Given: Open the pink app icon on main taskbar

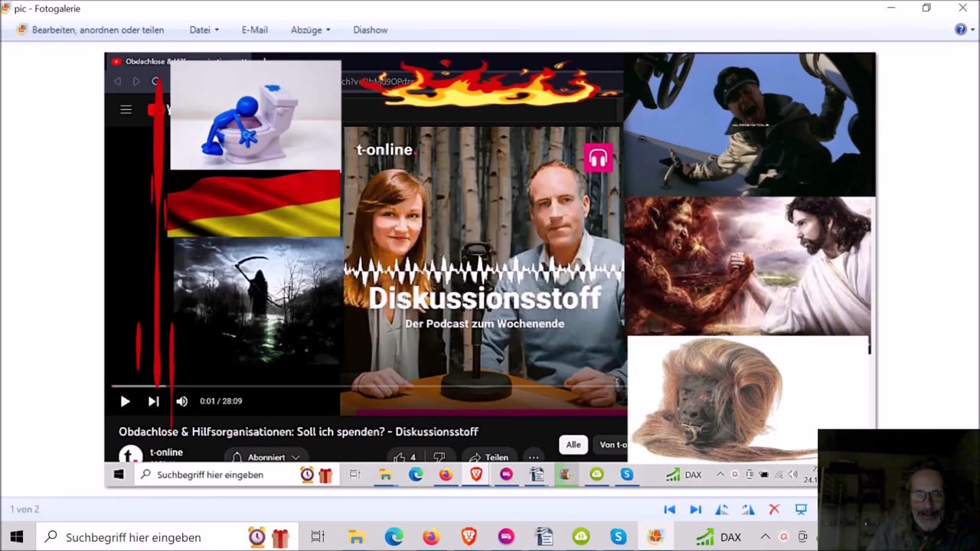Looking at the screenshot, I should tap(506, 537).
